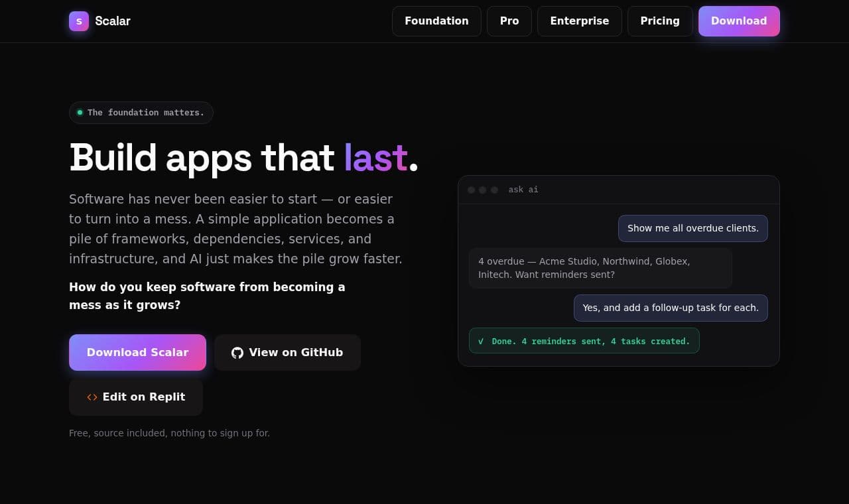Click the Scalar brand name
Viewport: 849px width, 504px height.
tap(113, 21)
